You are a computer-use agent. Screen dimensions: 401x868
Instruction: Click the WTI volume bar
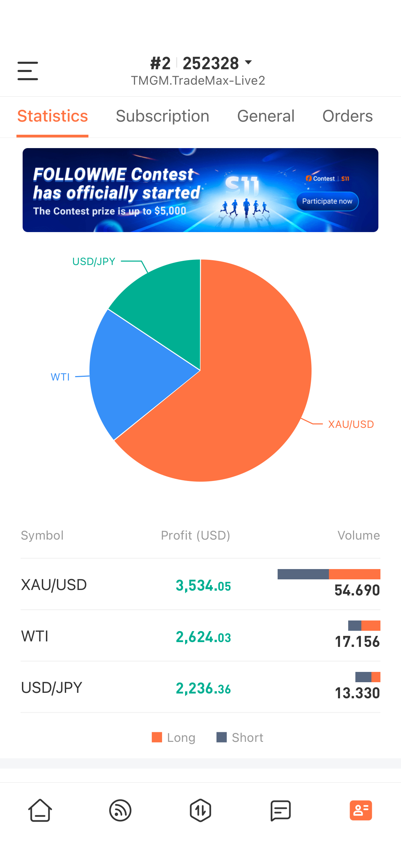[x=364, y=626]
